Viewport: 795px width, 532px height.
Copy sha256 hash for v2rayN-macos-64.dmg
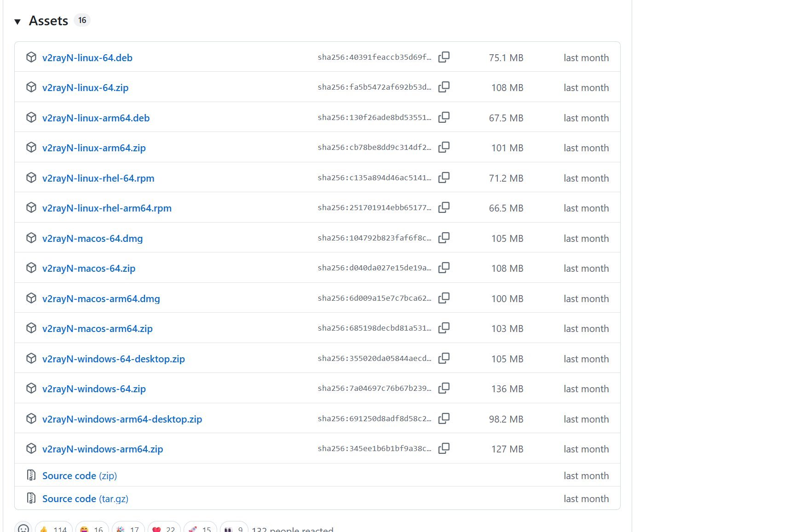click(444, 238)
